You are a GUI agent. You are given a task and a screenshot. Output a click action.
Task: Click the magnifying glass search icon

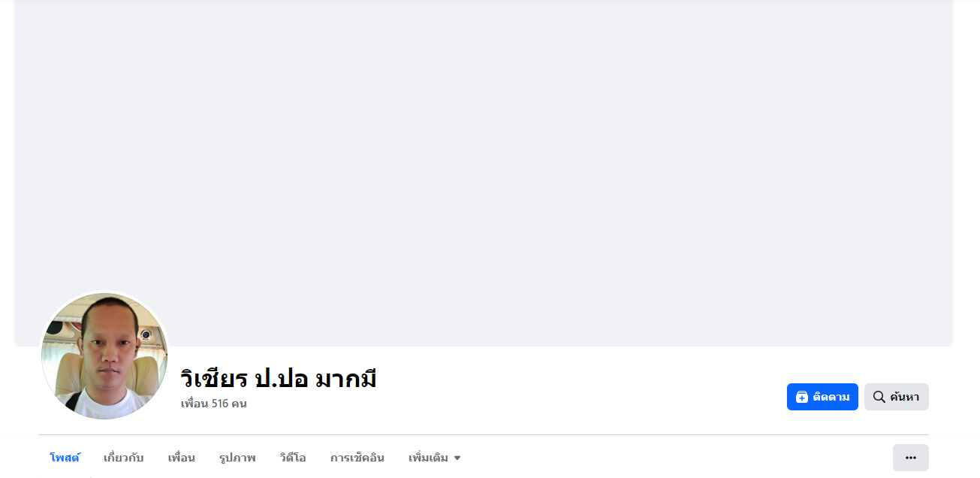[879, 397]
